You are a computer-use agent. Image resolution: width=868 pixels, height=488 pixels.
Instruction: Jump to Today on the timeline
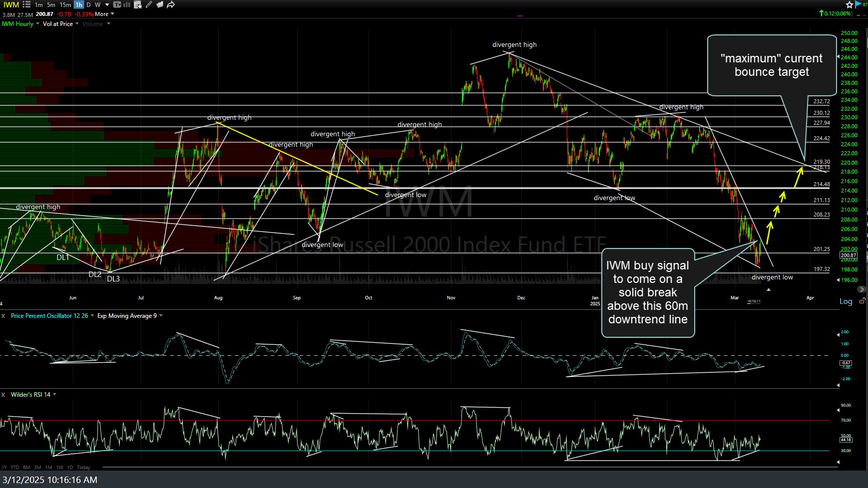83,468
